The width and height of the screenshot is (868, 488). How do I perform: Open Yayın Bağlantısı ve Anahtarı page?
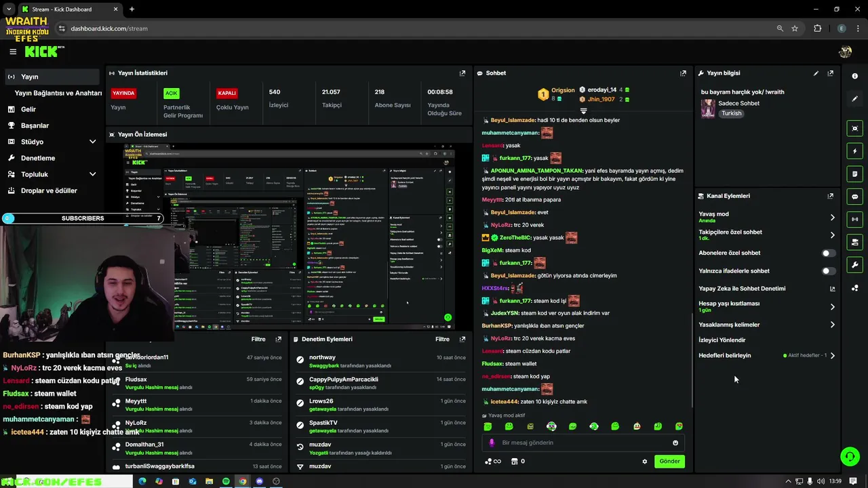pyautogui.click(x=58, y=93)
